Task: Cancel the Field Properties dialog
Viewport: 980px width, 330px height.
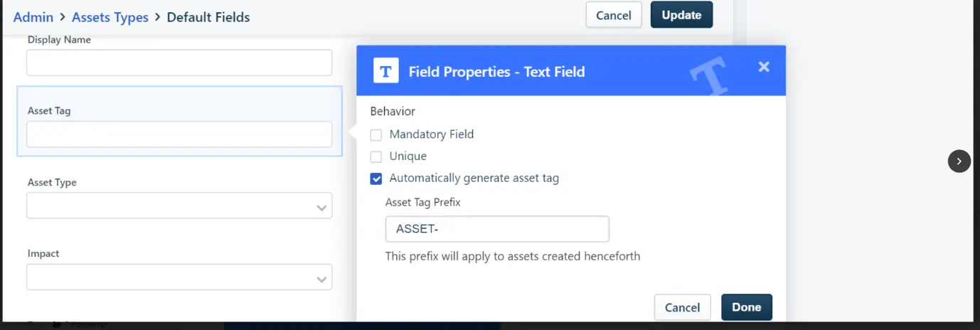Action: pyautogui.click(x=682, y=307)
